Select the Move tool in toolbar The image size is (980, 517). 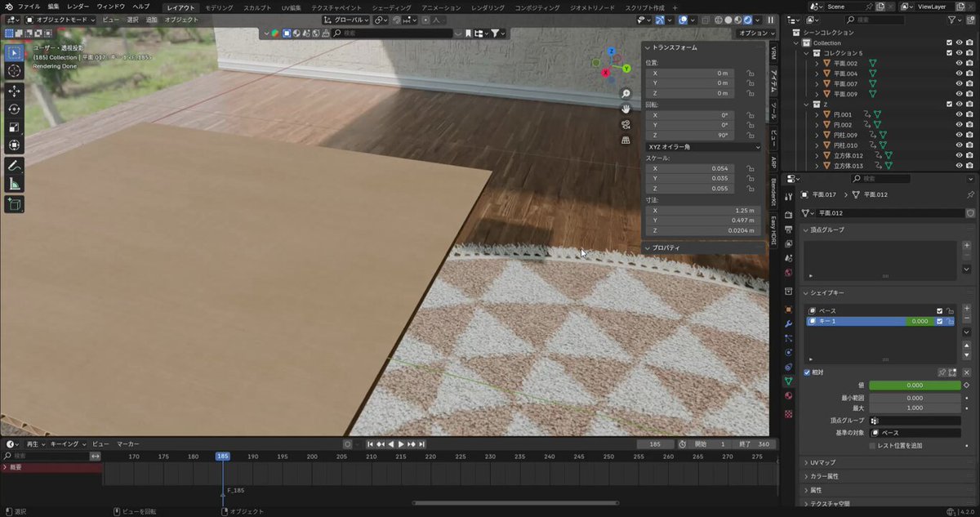[14, 91]
